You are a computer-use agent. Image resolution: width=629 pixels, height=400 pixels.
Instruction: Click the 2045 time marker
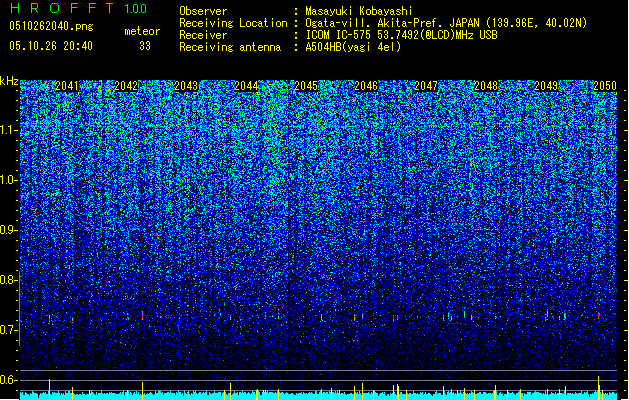(x=306, y=86)
